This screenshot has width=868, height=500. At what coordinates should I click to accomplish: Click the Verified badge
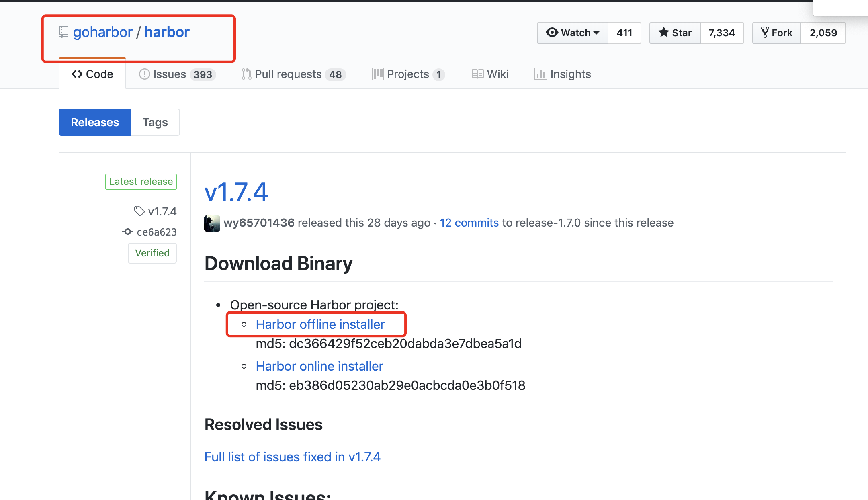tap(152, 253)
